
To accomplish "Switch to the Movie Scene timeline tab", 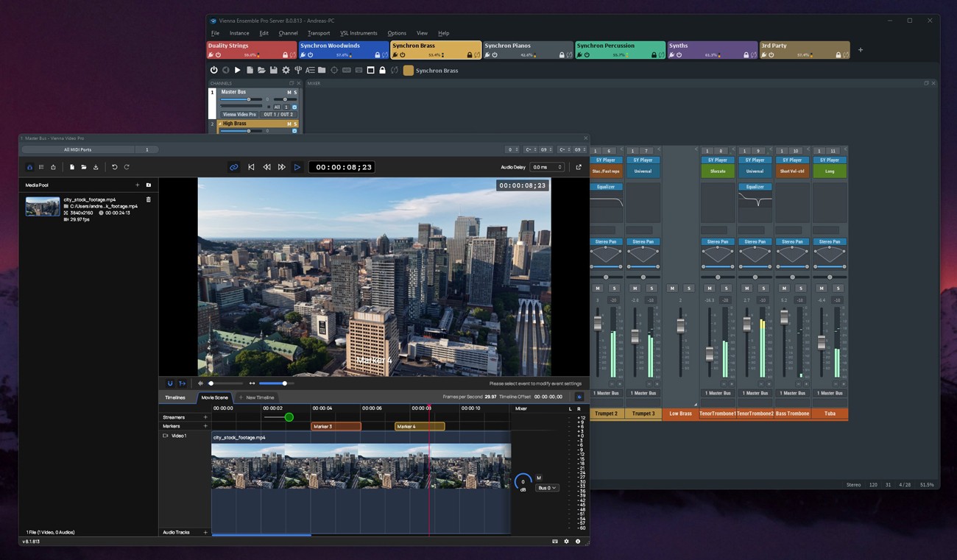I will click(215, 397).
